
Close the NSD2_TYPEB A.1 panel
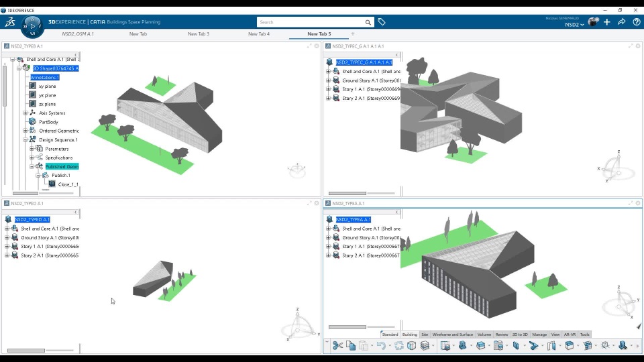pos(317,46)
